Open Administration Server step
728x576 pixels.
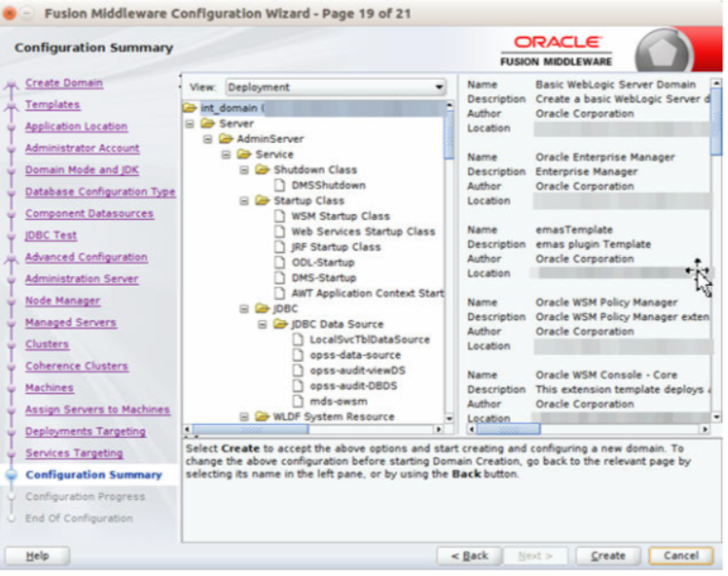(x=82, y=279)
